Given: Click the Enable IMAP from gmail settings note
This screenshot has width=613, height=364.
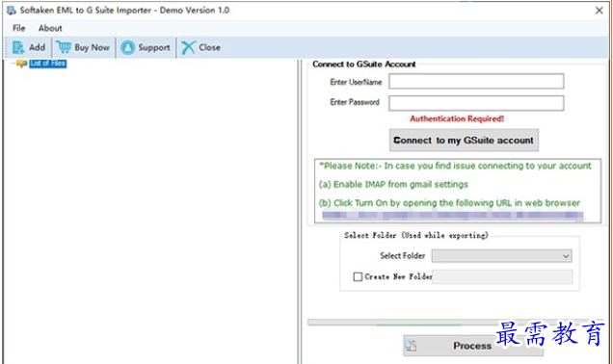Looking at the screenshot, I should pos(393,184).
